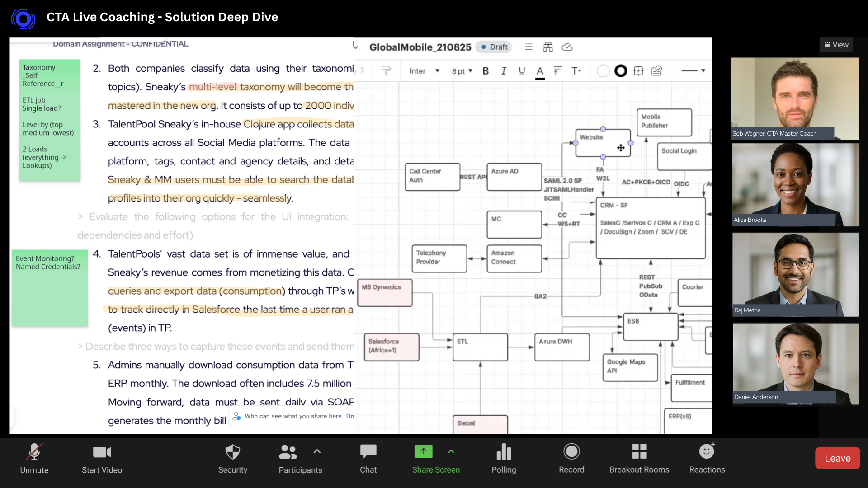This screenshot has width=868, height=488.
Task: Click the ESB shape
Action: [651, 327]
